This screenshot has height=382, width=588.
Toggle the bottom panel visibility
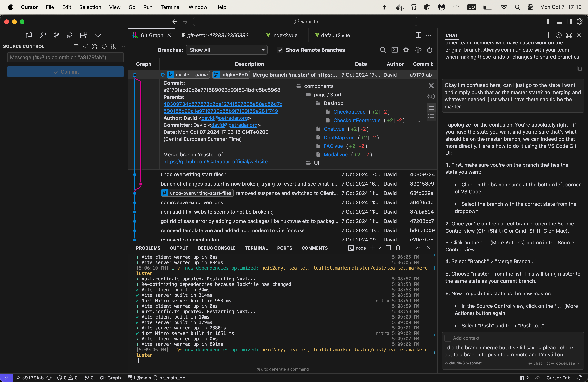point(559,22)
